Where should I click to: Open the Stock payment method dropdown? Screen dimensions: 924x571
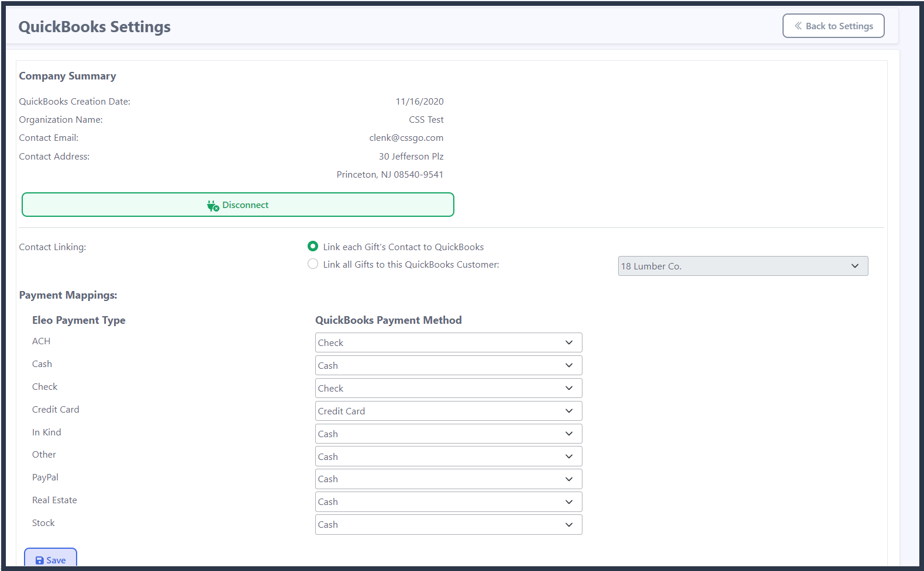click(x=449, y=525)
